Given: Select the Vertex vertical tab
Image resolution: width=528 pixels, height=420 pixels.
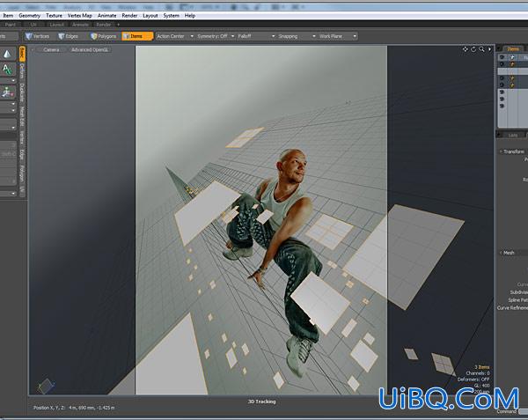Looking at the screenshot, I should tap(22, 137).
